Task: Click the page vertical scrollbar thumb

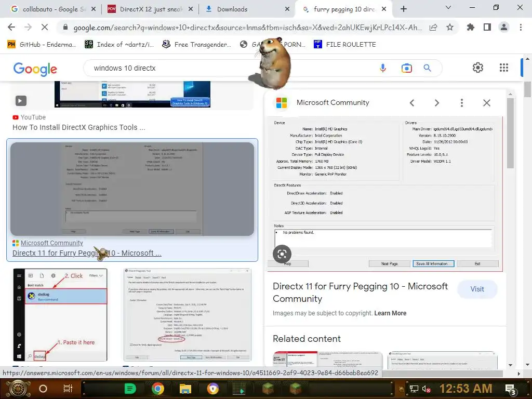Action: (527, 89)
